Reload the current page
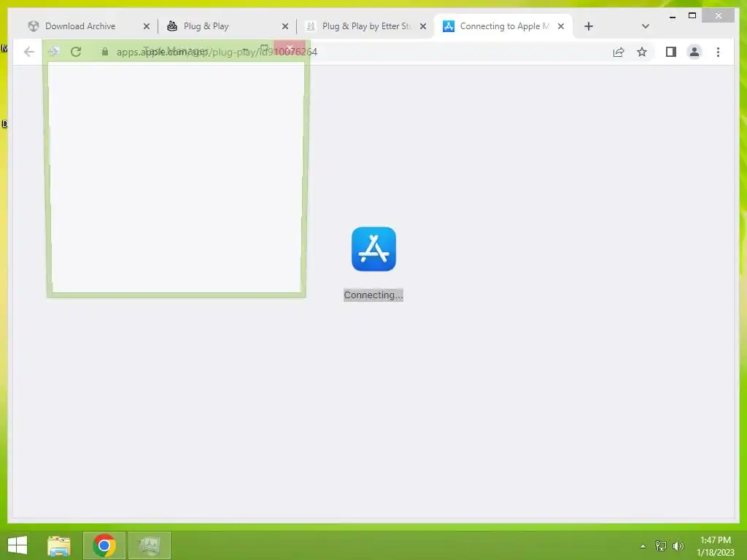This screenshot has height=560, width=747. [x=76, y=52]
